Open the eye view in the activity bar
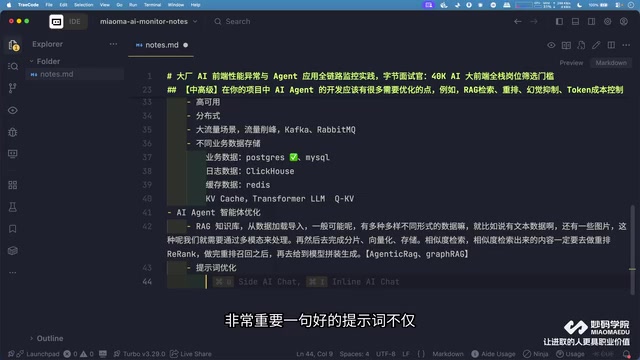 (13, 110)
